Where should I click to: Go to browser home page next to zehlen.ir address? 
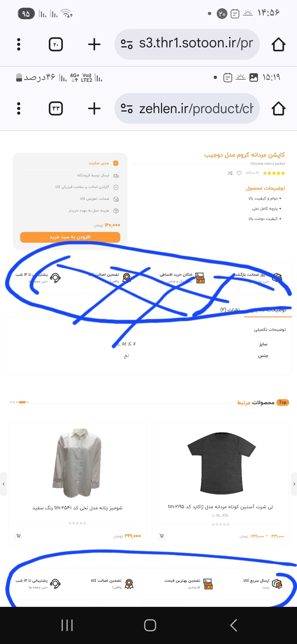(x=279, y=108)
